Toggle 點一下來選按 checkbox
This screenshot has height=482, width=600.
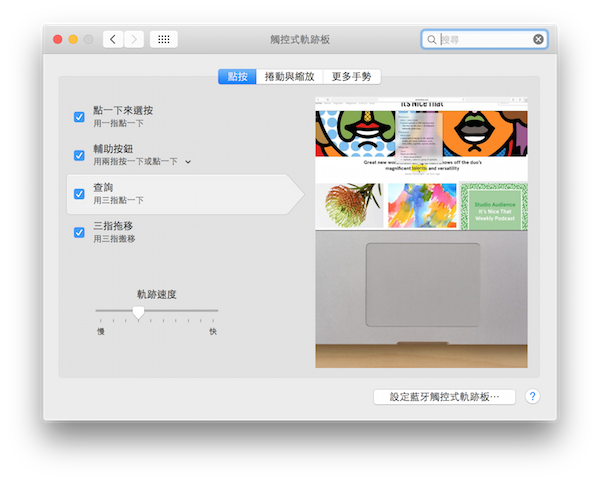[x=79, y=117]
